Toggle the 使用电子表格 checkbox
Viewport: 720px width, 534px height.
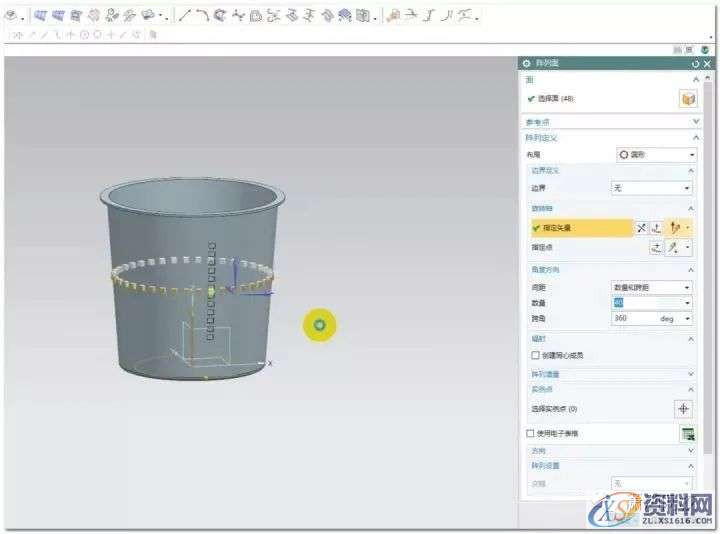(x=531, y=433)
